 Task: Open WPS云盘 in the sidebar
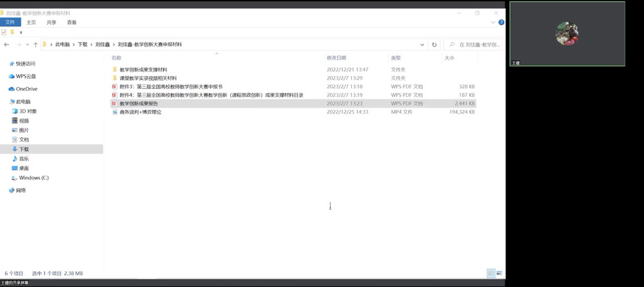(26, 76)
